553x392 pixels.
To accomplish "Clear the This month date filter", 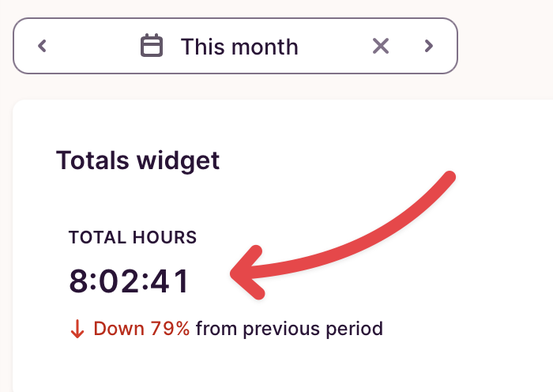I will tap(381, 46).
